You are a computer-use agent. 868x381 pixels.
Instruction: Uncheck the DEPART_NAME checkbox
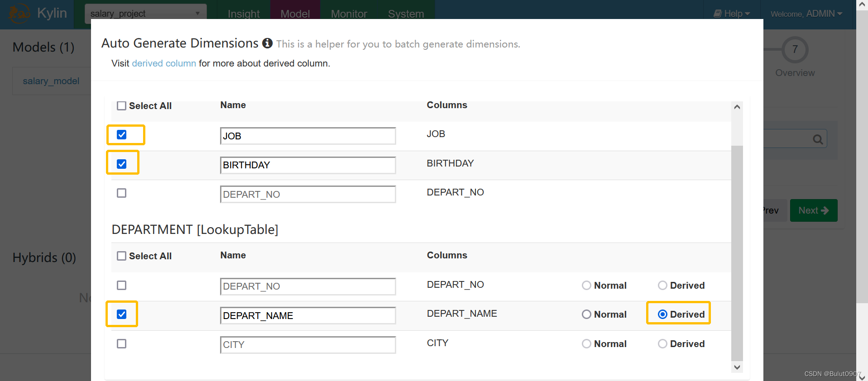[122, 314]
